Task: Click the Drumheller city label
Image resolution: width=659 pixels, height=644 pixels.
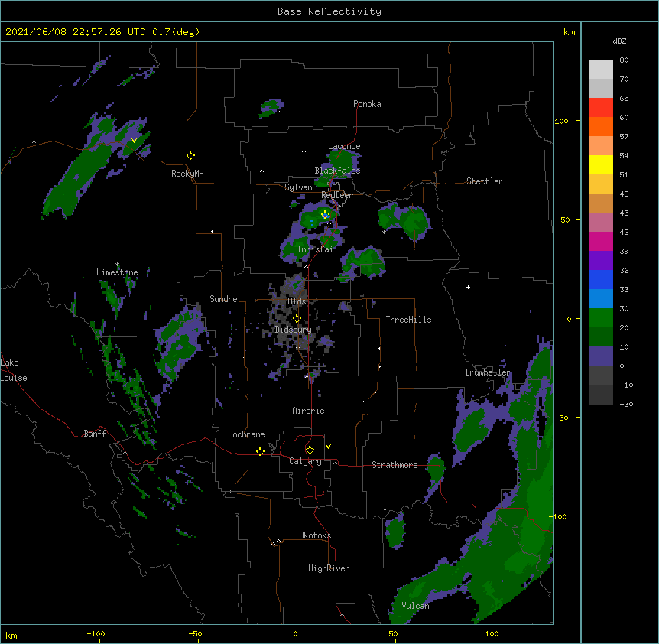Action: click(x=488, y=372)
